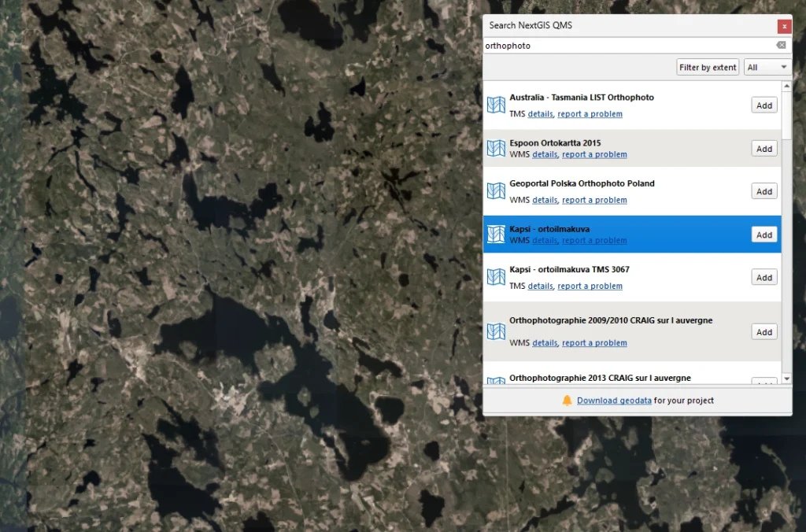This screenshot has width=806, height=532.
Task: Select the Australia - Tasmania LIST Orthophoto title
Action: (x=582, y=97)
